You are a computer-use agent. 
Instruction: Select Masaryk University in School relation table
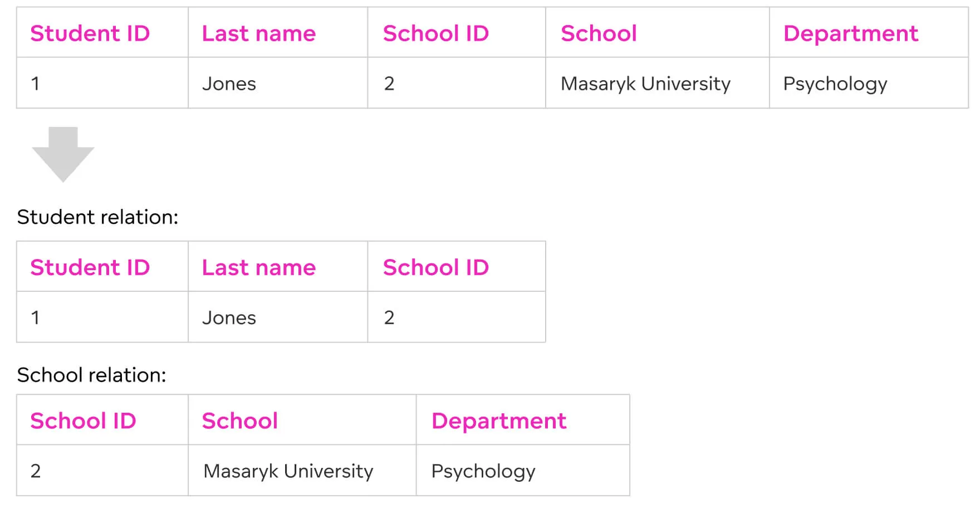288,471
